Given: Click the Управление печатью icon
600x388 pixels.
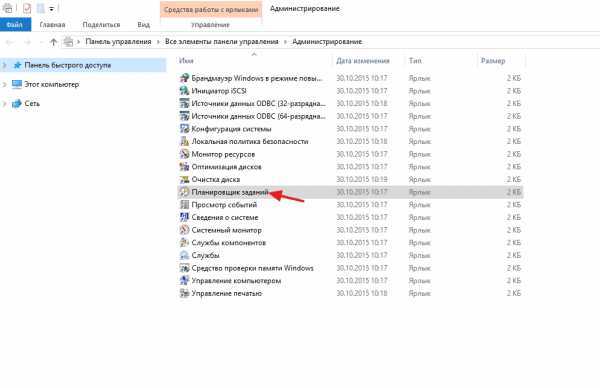Looking at the screenshot, I should tap(184, 293).
